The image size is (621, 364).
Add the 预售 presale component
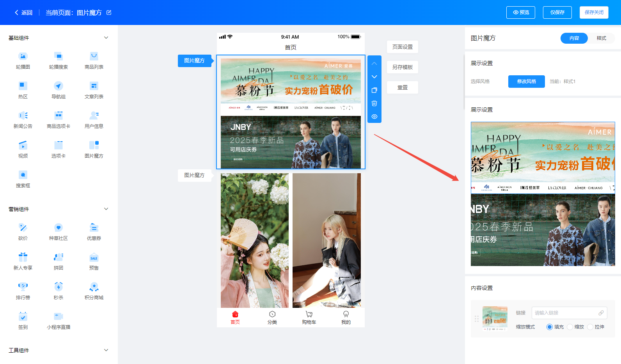click(x=94, y=262)
